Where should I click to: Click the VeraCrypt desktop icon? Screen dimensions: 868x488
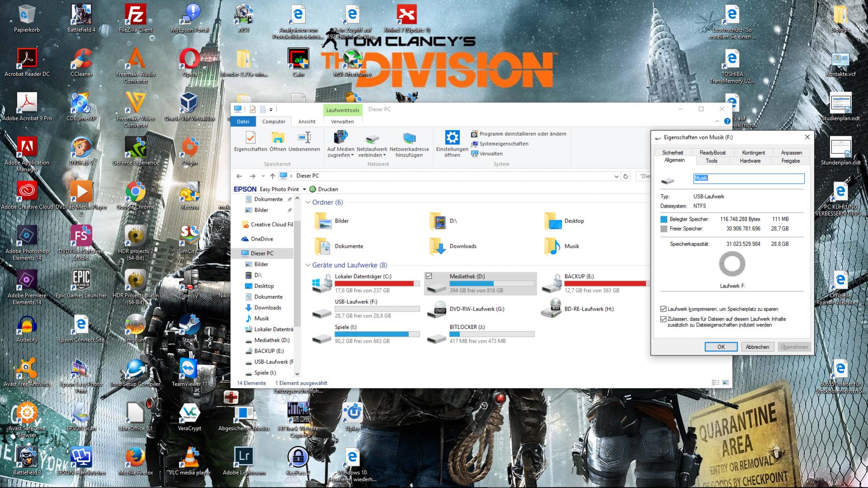point(190,417)
